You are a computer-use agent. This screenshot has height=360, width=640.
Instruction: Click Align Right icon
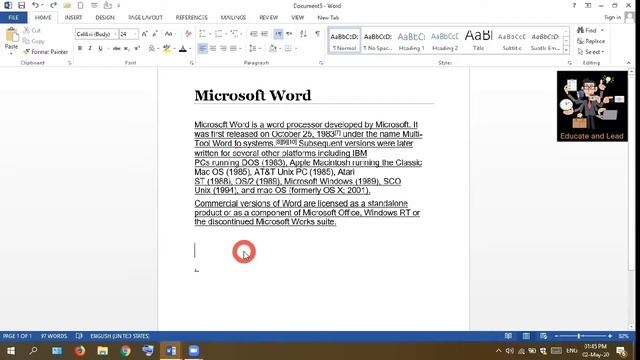[x=223, y=49]
